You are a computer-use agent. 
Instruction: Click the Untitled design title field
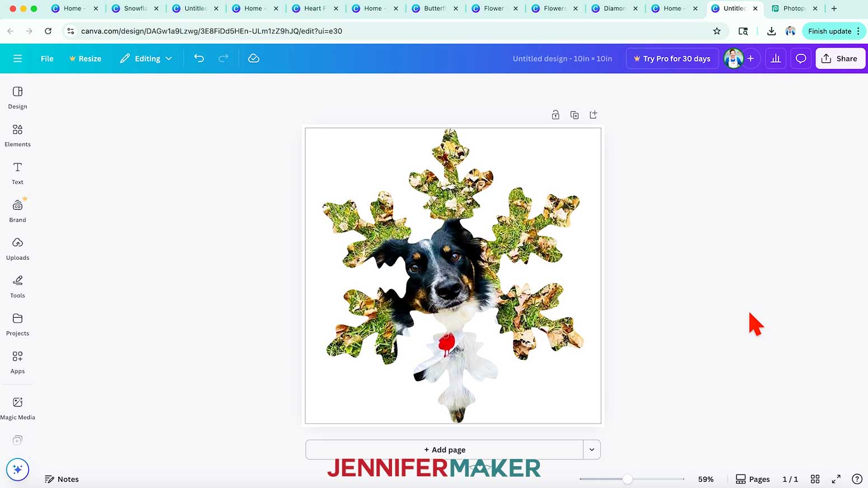(562, 58)
